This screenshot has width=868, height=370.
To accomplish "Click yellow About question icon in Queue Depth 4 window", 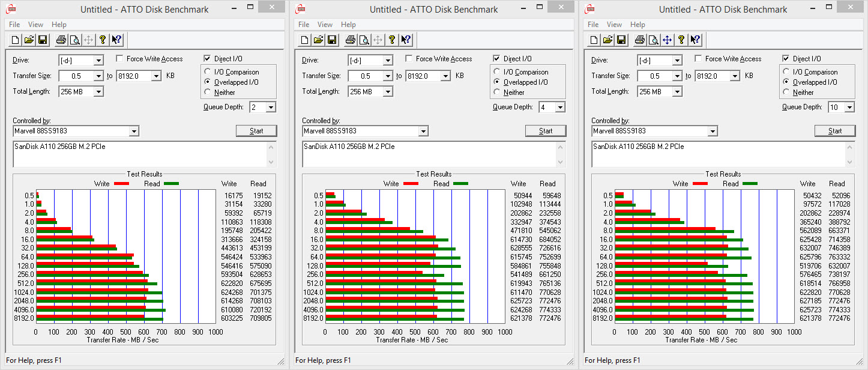I will click(x=392, y=40).
